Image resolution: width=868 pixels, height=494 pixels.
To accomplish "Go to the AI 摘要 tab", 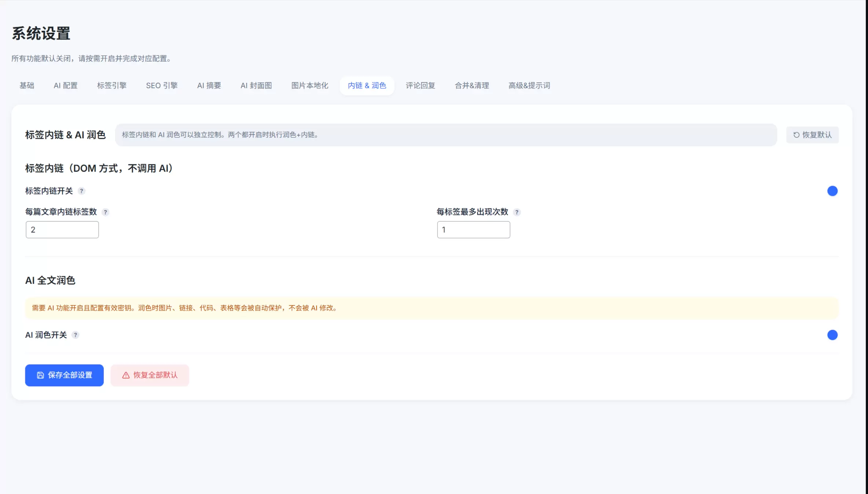I will point(209,85).
